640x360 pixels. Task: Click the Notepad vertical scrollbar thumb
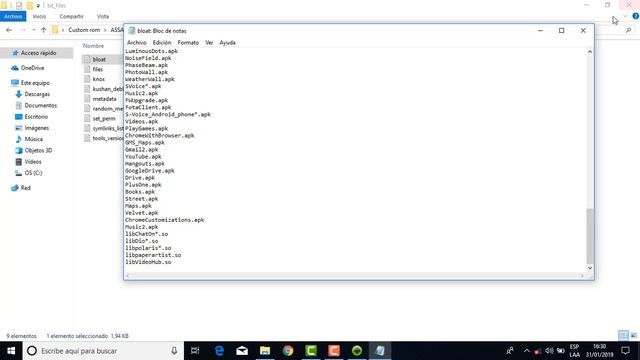590,236
